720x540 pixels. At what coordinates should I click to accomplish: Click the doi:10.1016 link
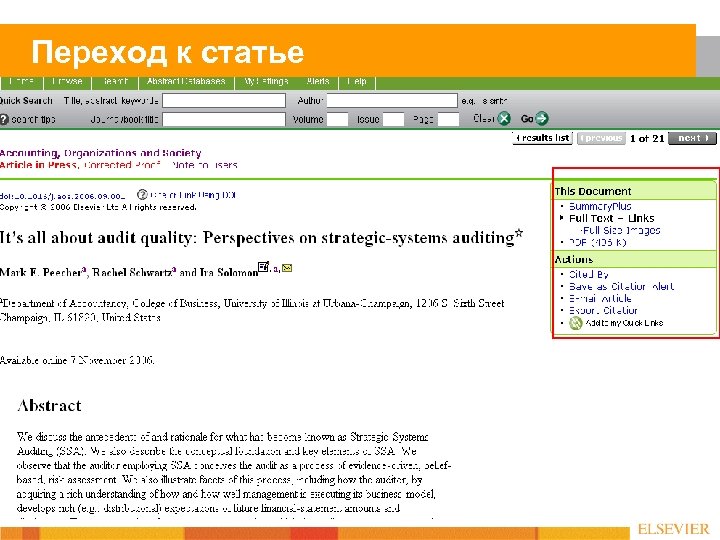[62, 196]
